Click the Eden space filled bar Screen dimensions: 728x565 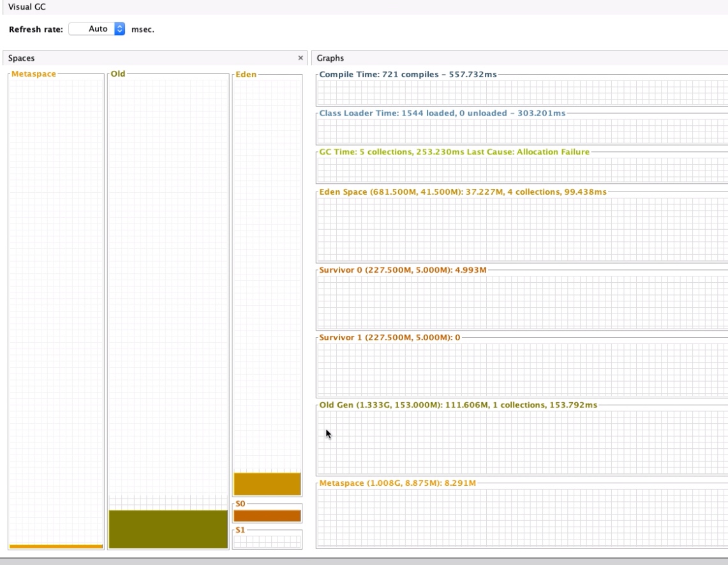267,484
